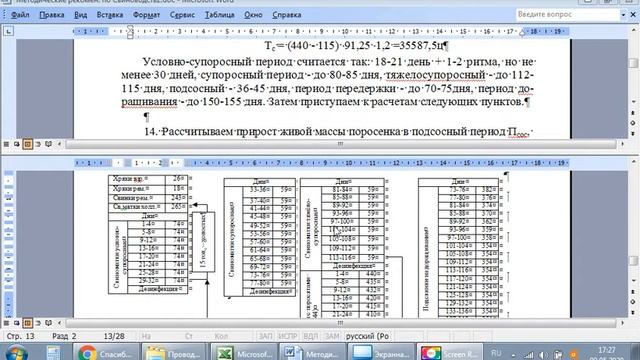Click top pane previous page browse button

click(x=633, y=113)
